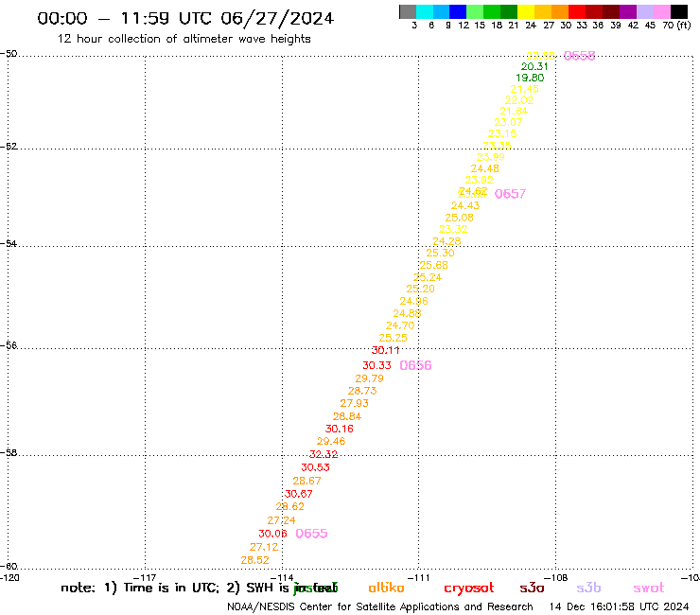This screenshot has height=615, width=700.
Task: Click the gray swatch in the color scale
Action: tap(408, 12)
